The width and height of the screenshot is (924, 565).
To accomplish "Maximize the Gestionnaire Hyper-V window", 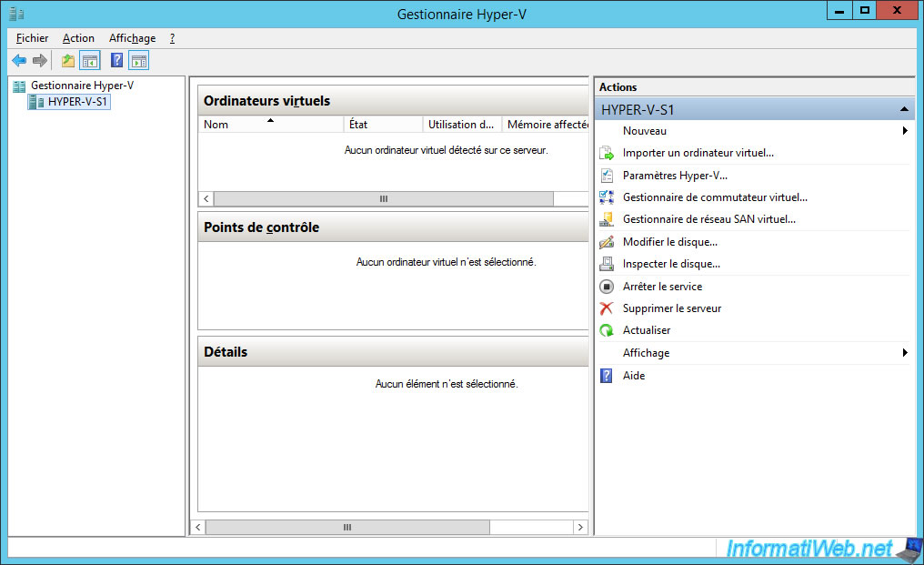I will (865, 11).
